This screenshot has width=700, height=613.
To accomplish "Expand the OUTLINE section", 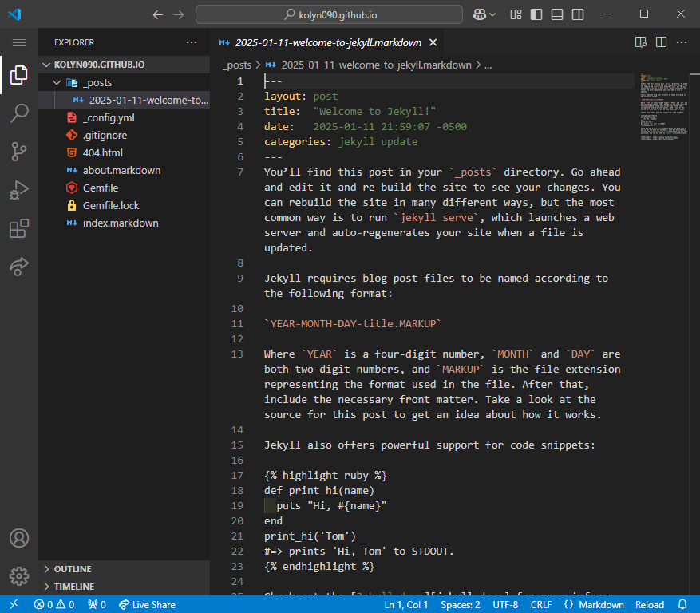I will coord(72,569).
